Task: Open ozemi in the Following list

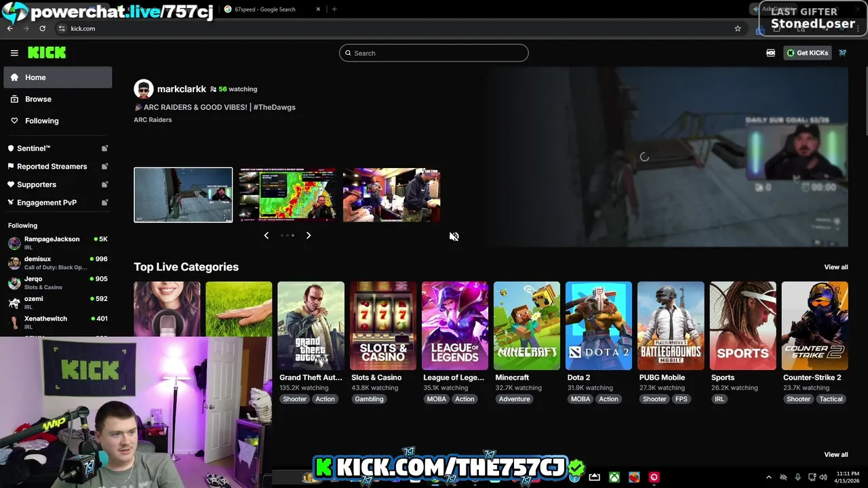Action: [x=58, y=302]
